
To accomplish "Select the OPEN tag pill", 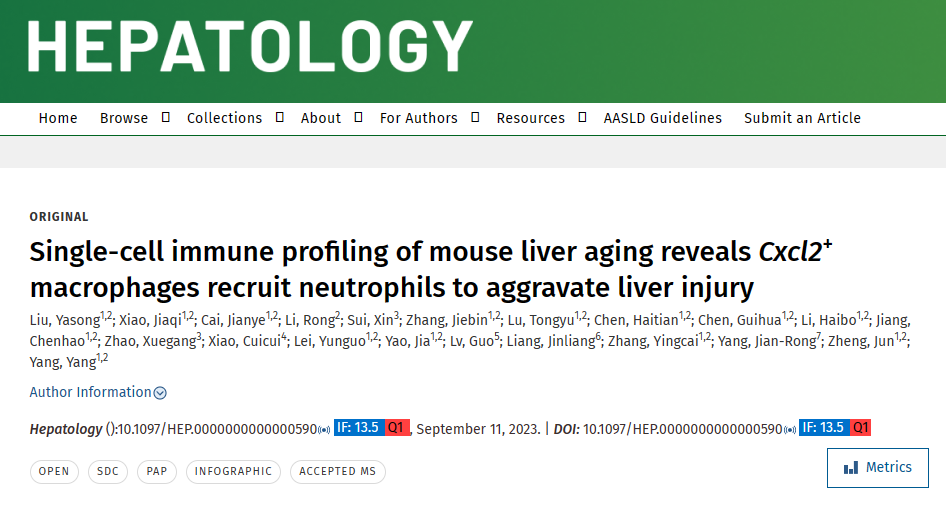I will (x=54, y=472).
